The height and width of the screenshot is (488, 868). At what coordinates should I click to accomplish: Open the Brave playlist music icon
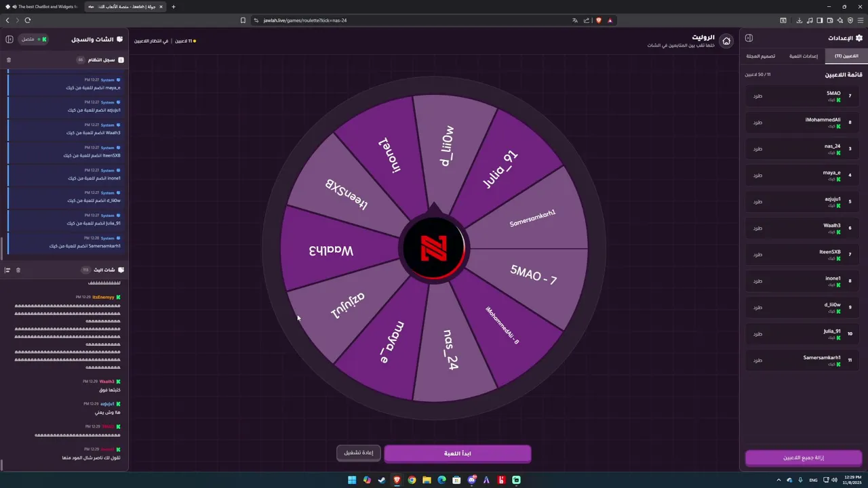click(810, 20)
